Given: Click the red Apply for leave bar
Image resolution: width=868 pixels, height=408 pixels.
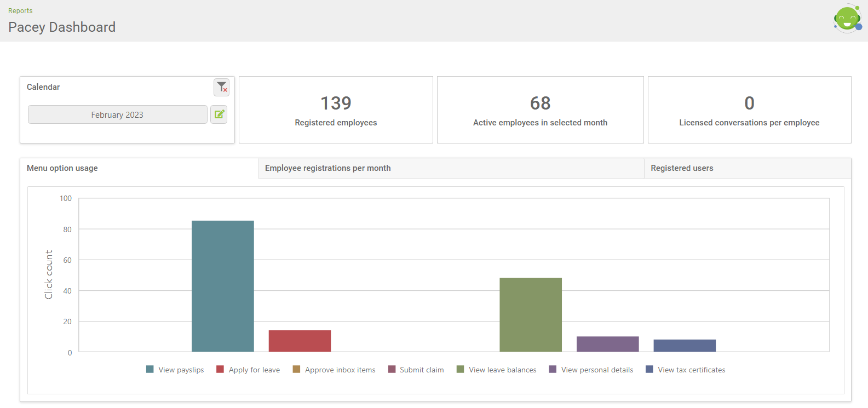Looking at the screenshot, I should pos(300,341).
